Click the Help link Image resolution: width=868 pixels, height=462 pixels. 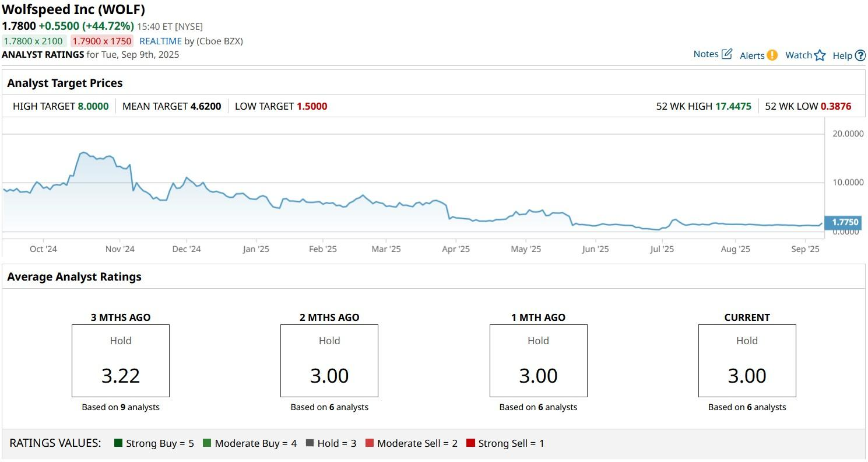tap(842, 55)
